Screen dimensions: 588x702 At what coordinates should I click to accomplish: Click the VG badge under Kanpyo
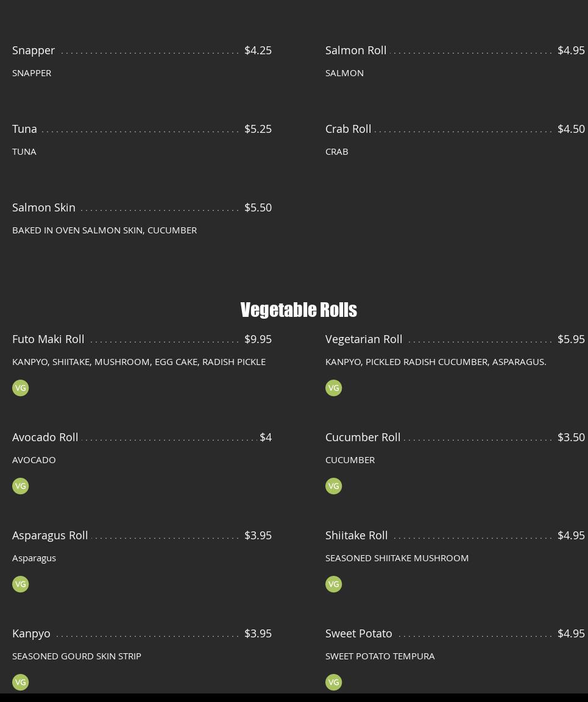click(20, 682)
